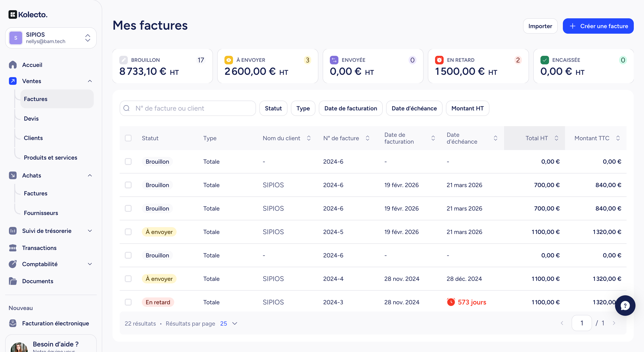The width and height of the screenshot is (644, 352).
Task: Collapse the Achats section
Action: [x=90, y=175]
